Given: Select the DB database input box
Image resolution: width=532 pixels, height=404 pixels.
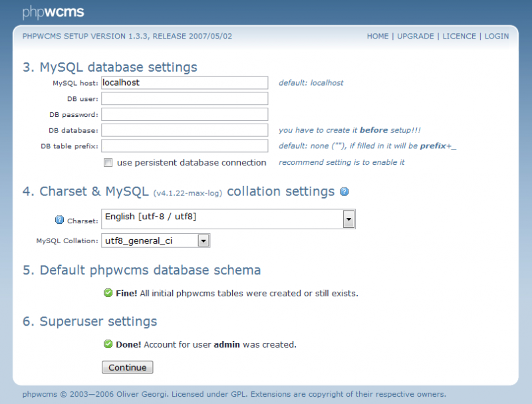Looking at the screenshot, I should 184,130.
